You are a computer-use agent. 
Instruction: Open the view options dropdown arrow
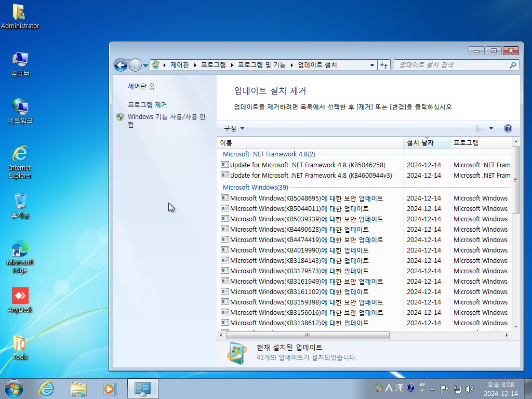tap(491, 128)
